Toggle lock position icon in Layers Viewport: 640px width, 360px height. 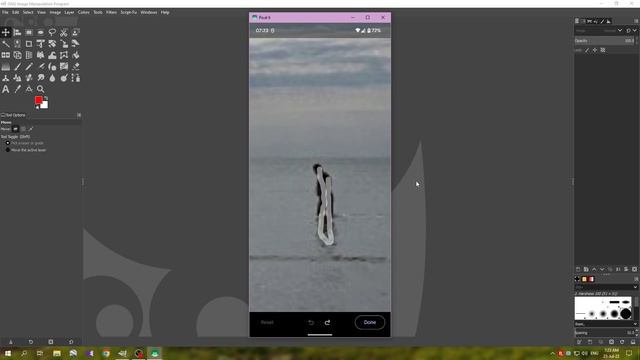click(x=595, y=50)
